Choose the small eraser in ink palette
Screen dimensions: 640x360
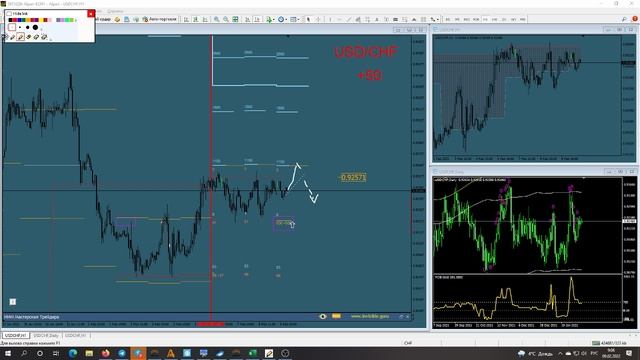point(29,37)
